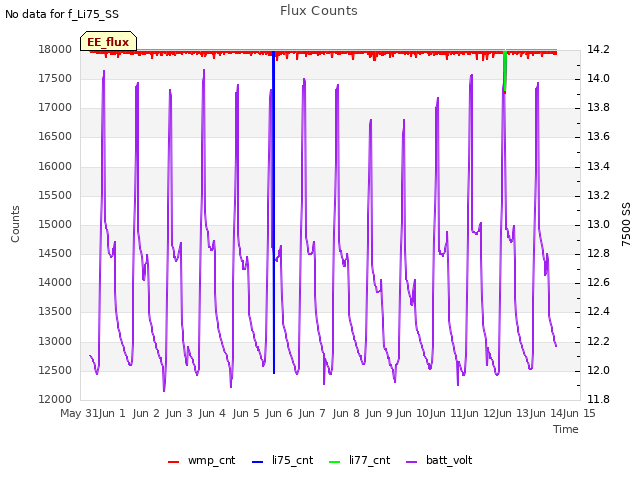The height and width of the screenshot is (480, 640).
Task: Click the Jun 6 x-axis tick label
Action: (x=279, y=413)
